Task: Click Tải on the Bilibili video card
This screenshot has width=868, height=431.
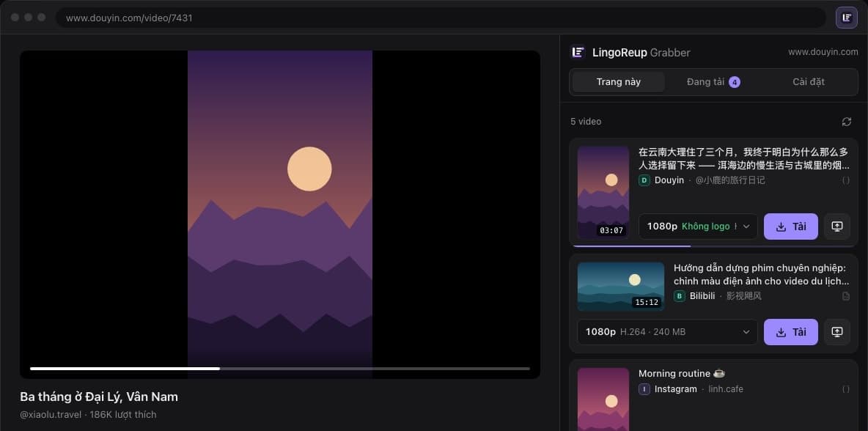Action: click(x=790, y=332)
